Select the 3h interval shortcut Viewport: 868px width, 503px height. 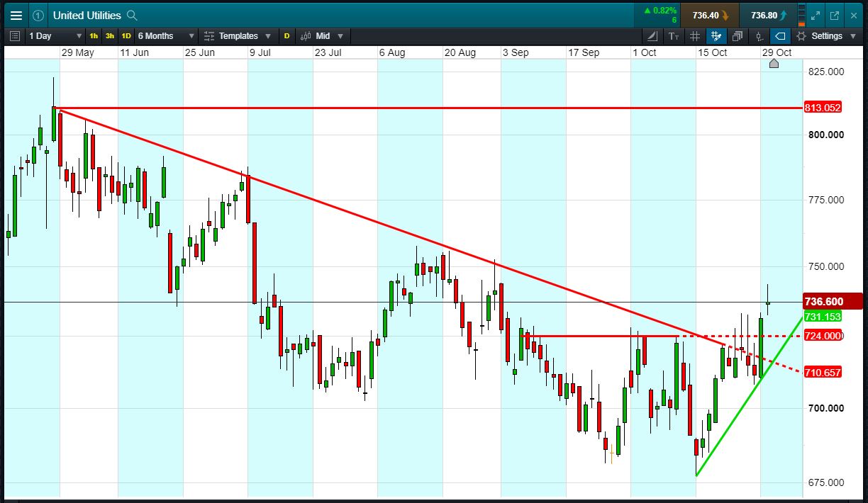click(110, 36)
